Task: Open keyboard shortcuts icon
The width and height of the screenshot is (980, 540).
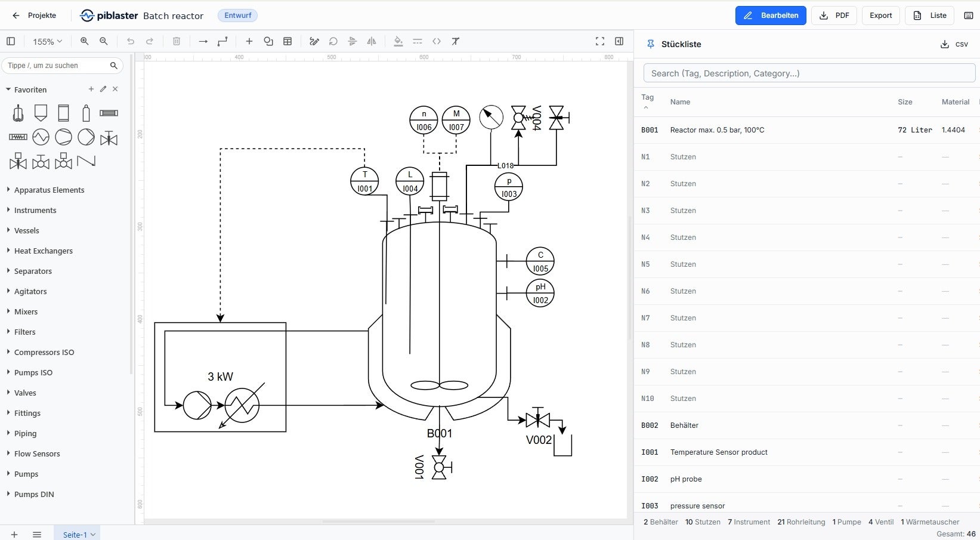Action: [x=969, y=16]
